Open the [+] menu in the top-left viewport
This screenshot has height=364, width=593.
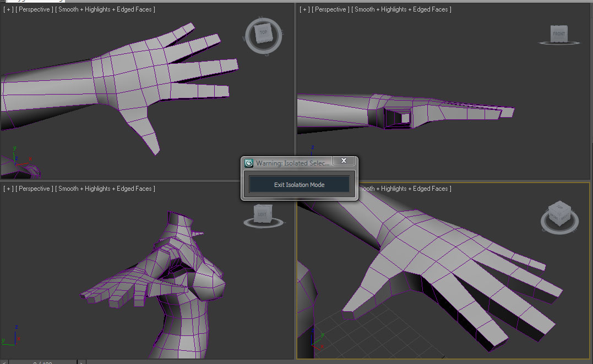click(8, 9)
